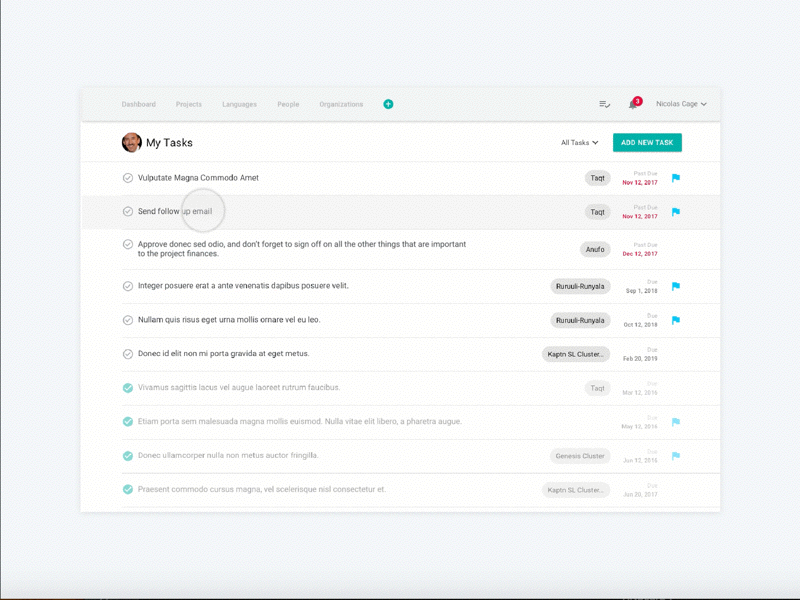The height and width of the screenshot is (600, 800).
Task: Click the user avatar beside My Tasks
Action: coord(130,142)
